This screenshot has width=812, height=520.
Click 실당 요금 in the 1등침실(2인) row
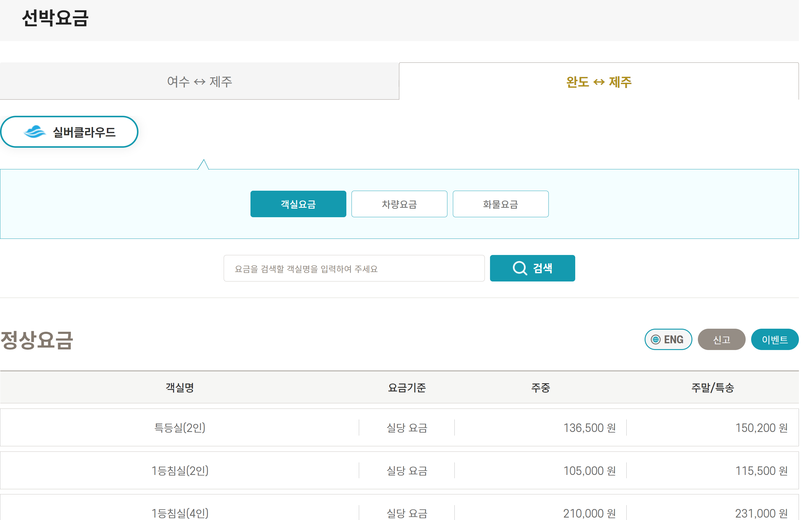[x=407, y=470]
